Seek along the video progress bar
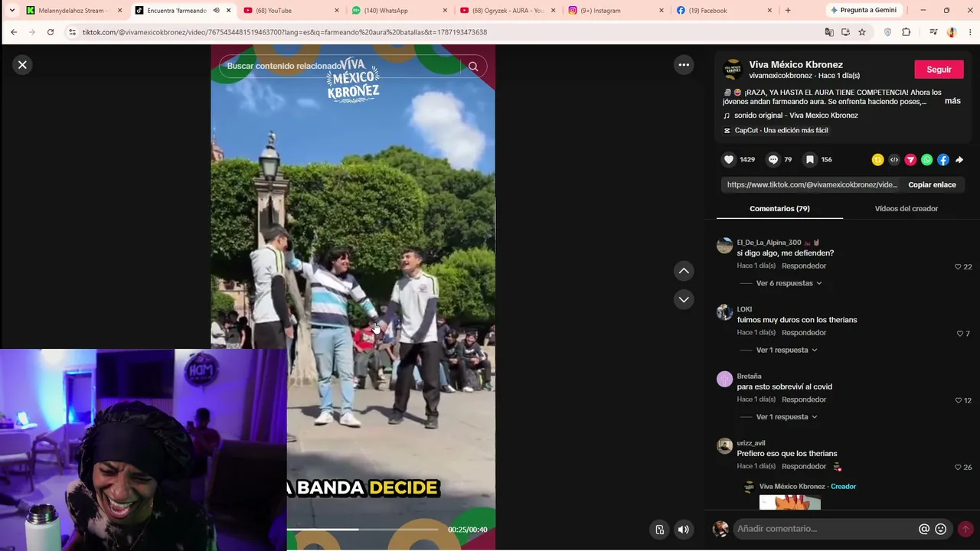The width and height of the screenshot is (980, 551). tap(362, 530)
